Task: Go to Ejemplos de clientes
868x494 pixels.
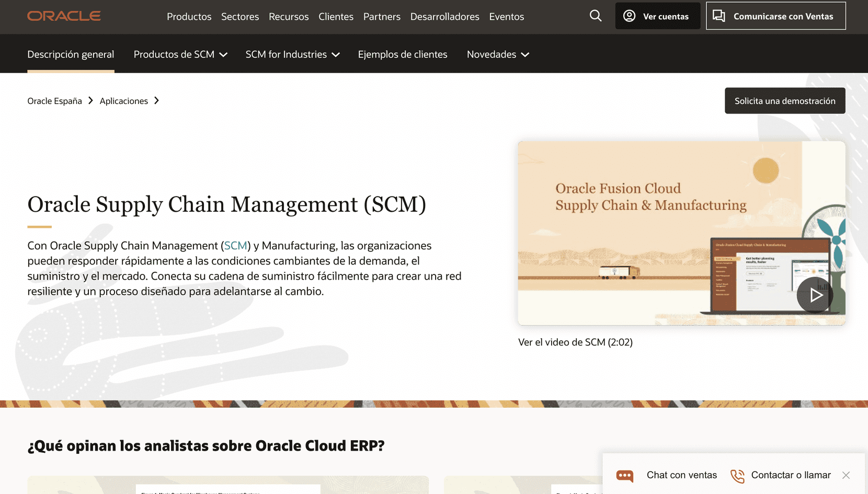Action: (x=402, y=54)
